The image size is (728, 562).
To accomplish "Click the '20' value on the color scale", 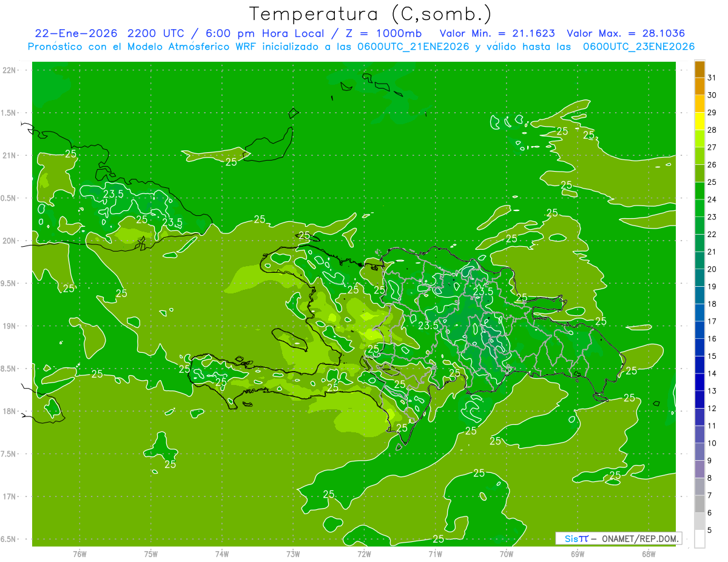I will (x=712, y=269).
